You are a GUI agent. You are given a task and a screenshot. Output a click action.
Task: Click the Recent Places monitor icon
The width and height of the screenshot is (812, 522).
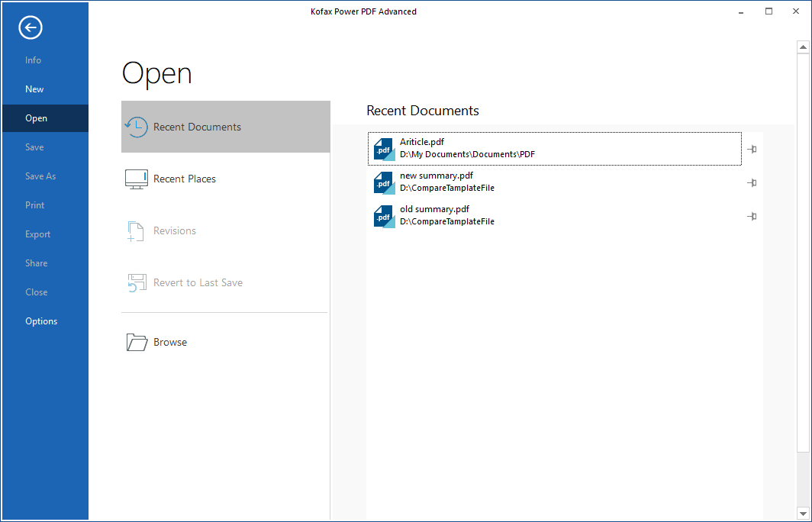coord(137,178)
